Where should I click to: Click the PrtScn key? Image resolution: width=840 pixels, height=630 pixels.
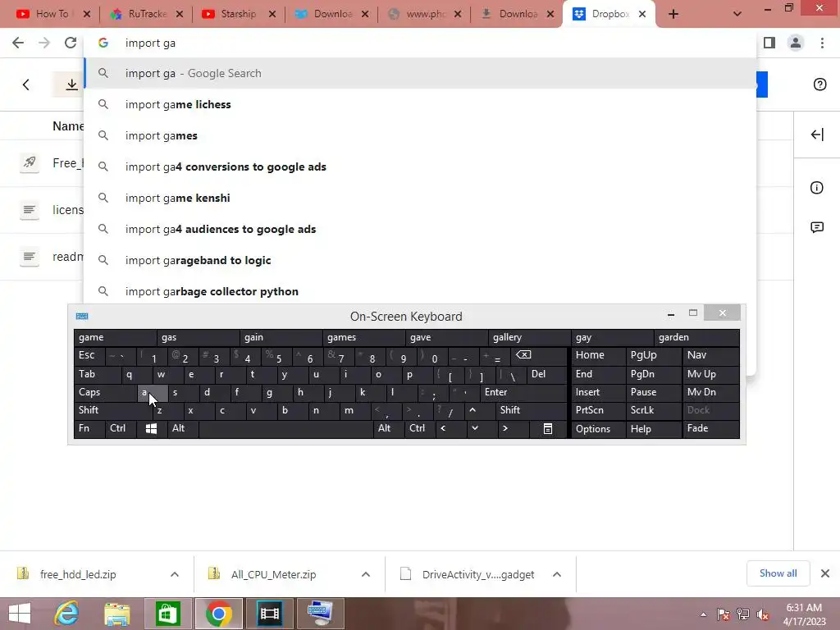598,410
